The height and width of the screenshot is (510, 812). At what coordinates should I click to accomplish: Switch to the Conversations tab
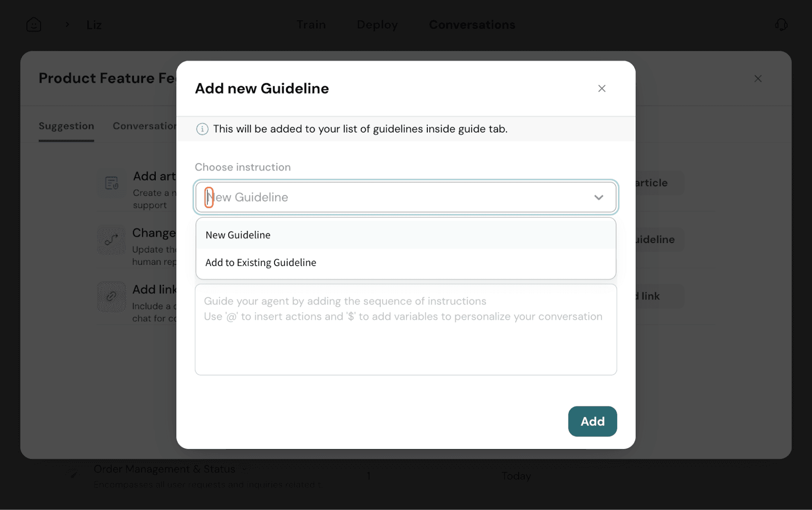click(472, 24)
